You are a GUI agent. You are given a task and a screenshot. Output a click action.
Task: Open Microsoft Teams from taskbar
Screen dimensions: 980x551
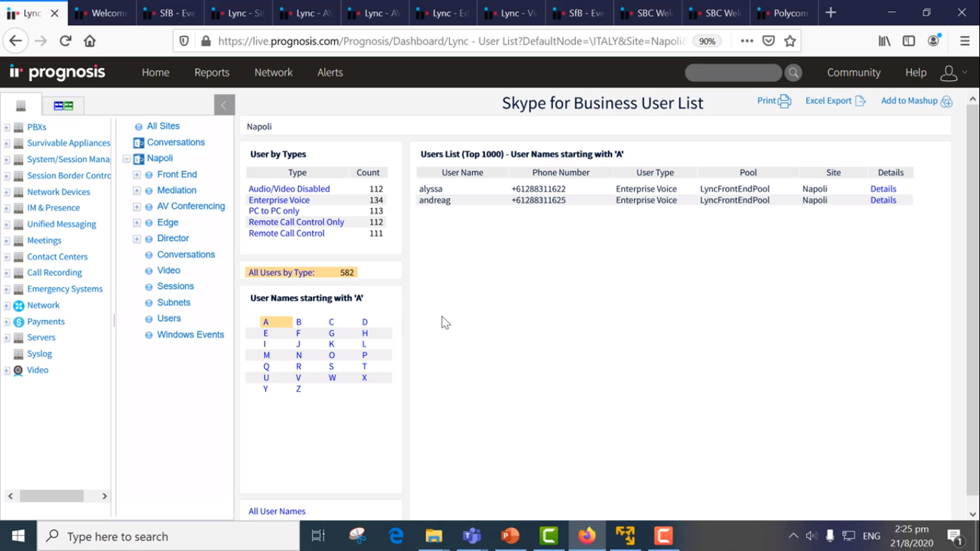(x=471, y=536)
